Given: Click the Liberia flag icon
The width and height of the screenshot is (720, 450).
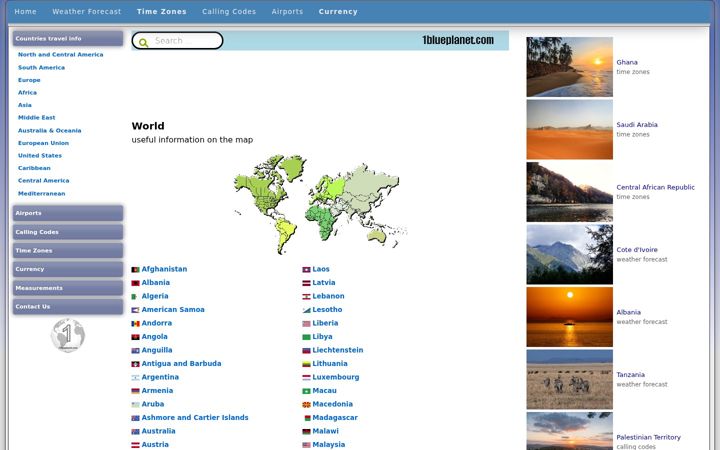Looking at the screenshot, I should click(306, 324).
